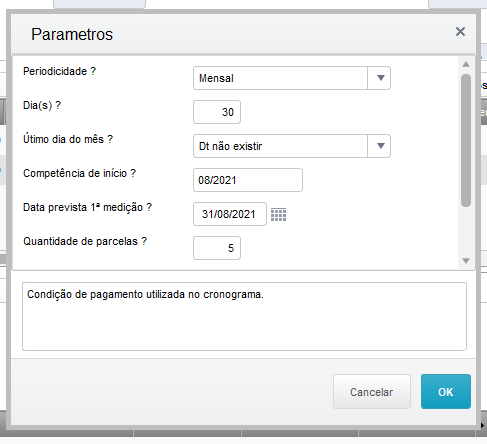Viewport: 487px width, 444px height.
Task: Confirm parameters with the OK button
Action: coord(446,392)
